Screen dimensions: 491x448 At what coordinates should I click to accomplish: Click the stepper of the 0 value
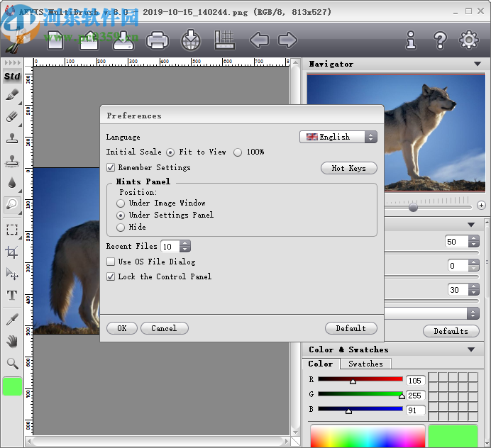point(474,265)
